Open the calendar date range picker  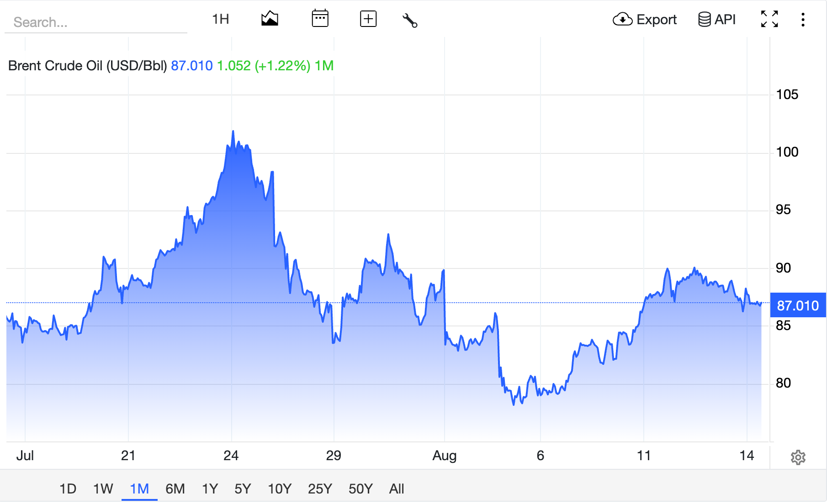pos(320,19)
